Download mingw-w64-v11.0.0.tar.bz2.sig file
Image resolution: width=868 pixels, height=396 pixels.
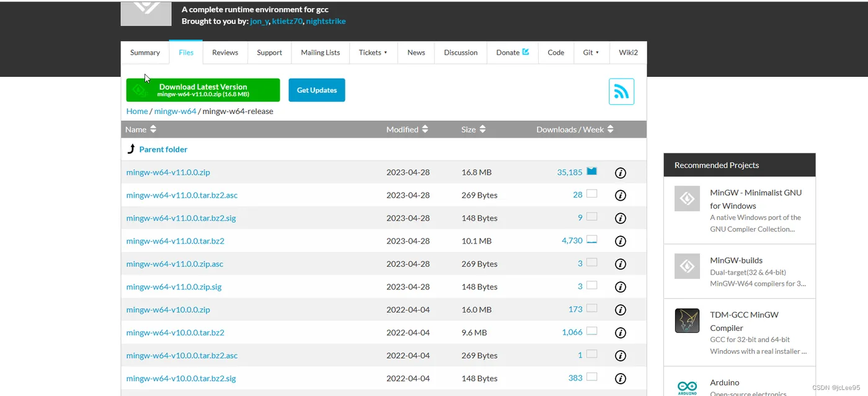pyautogui.click(x=181, y=218)
